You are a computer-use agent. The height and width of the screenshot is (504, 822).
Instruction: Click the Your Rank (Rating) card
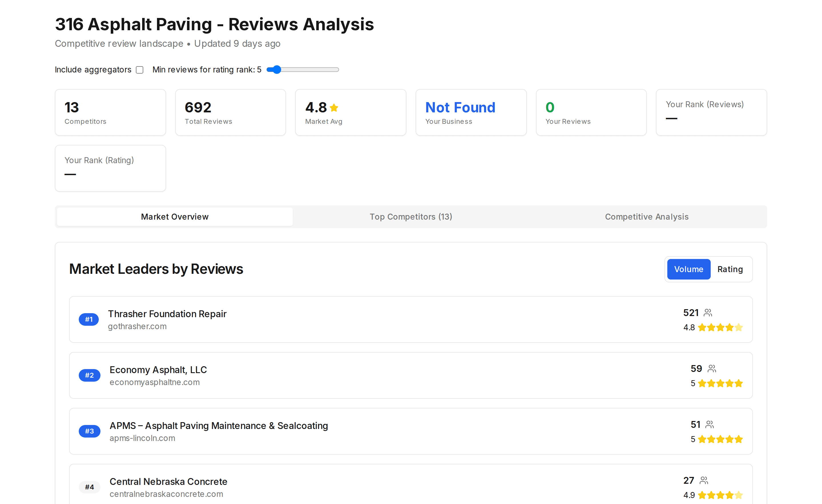click(110, 168)
